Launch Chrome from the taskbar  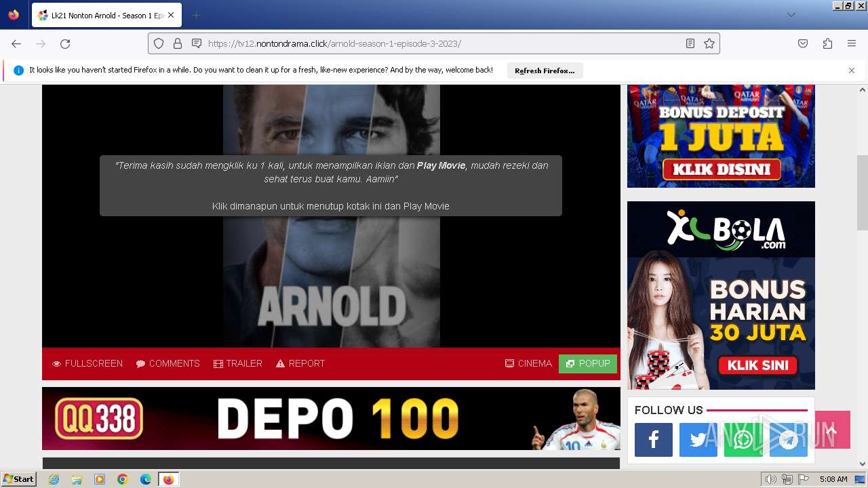123,479
